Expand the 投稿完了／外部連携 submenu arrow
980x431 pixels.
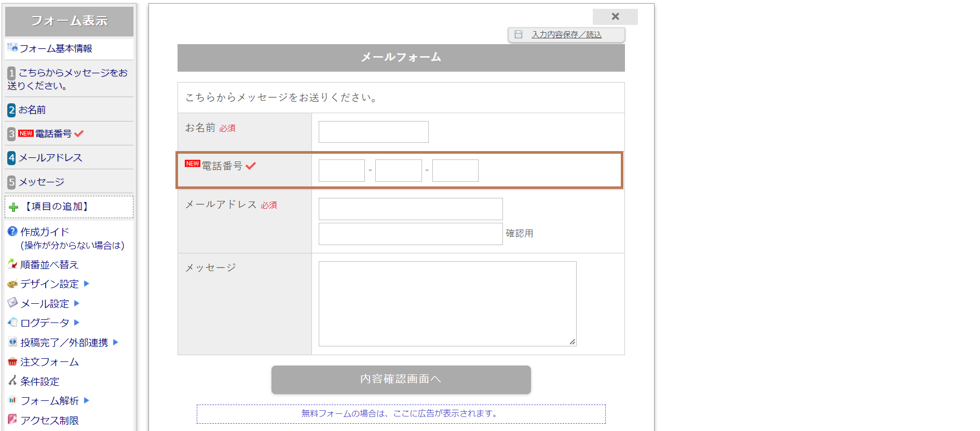coord(116,342)
